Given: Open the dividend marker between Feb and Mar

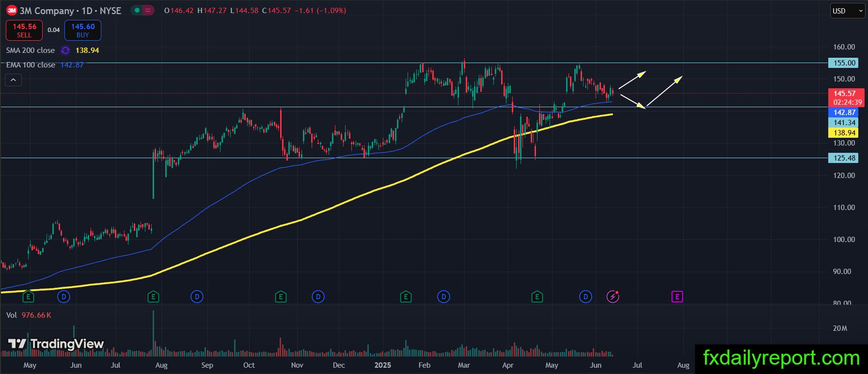Looking at the screenshot, I should [443, 296].
